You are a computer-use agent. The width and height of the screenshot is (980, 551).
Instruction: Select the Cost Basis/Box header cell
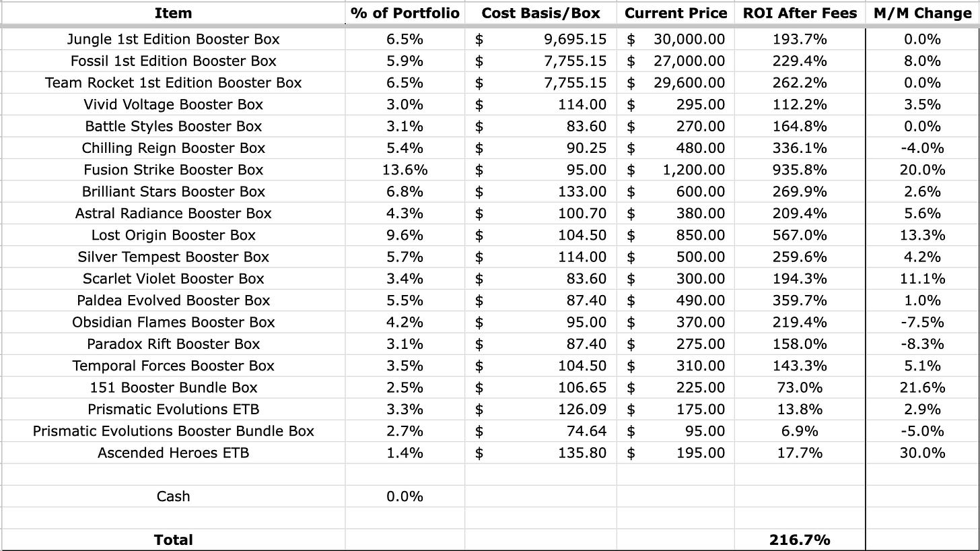click(x=540, y=13)
